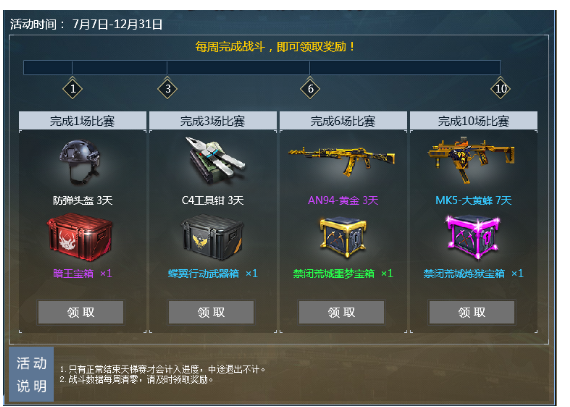Viewport: 570px width, 407px height.
Task: Open the red treasure chest icon
Action: pyautogui.click(x=80, y=237)
